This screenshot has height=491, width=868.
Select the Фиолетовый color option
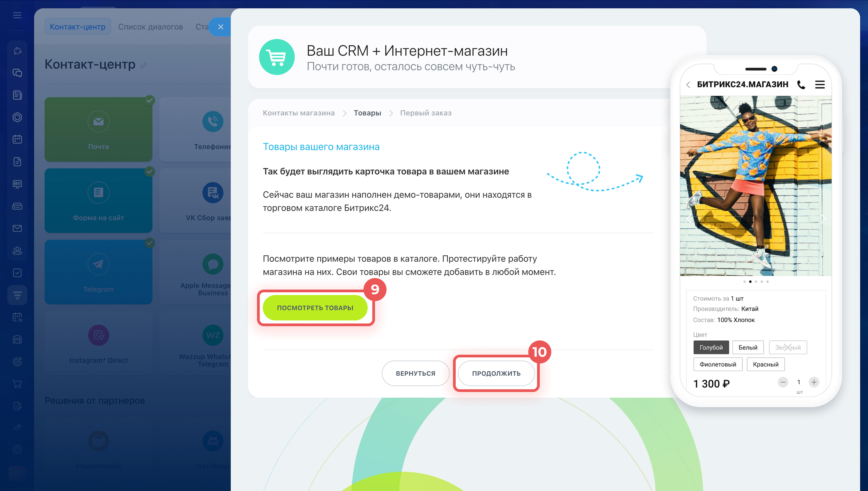718,364
